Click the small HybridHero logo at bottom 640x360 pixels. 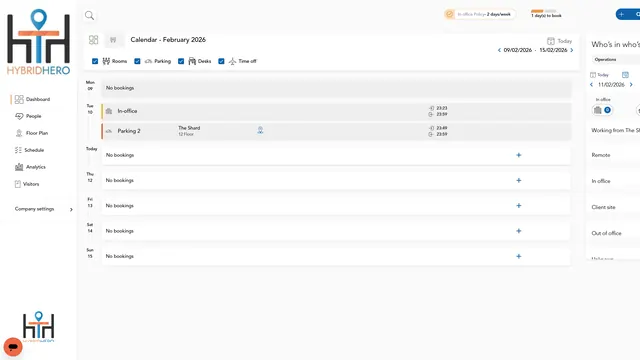pos(38,327)
